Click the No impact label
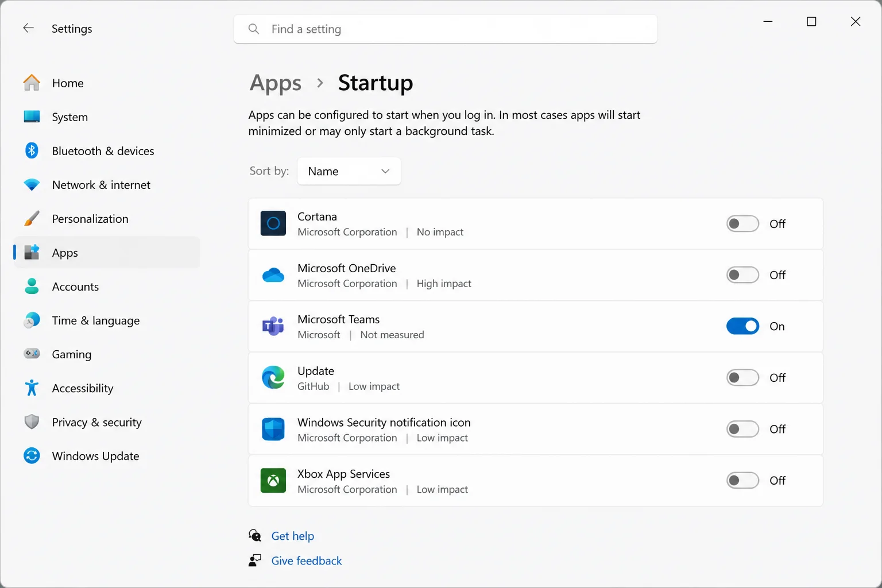 click(440, 232)
